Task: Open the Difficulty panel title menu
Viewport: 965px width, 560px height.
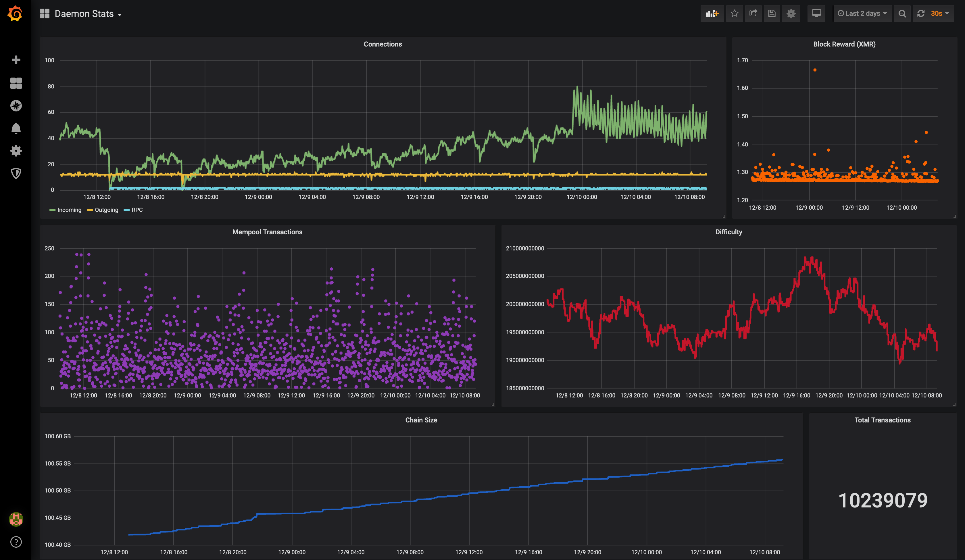Action: (x=728, y=232)
